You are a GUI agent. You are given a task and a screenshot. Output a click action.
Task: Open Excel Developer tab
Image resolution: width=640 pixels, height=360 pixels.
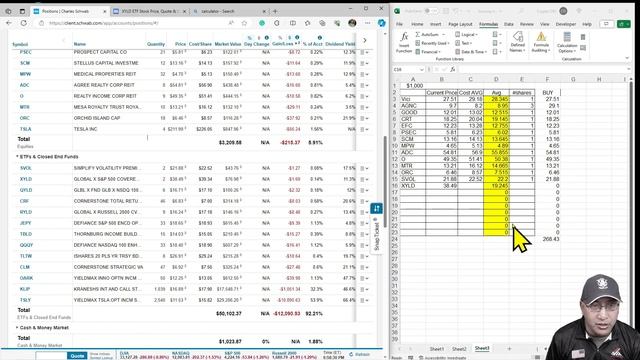tap(566, 24)
